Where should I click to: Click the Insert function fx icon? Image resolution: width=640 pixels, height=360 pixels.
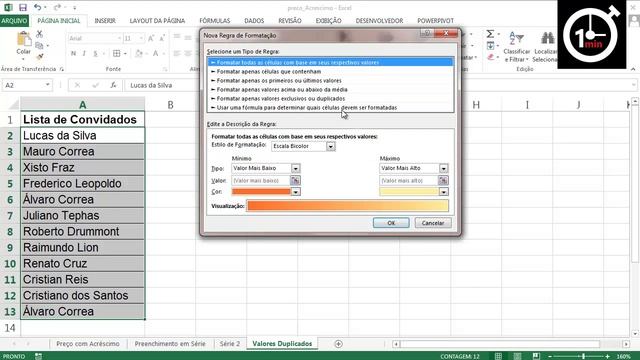[113, 85]
